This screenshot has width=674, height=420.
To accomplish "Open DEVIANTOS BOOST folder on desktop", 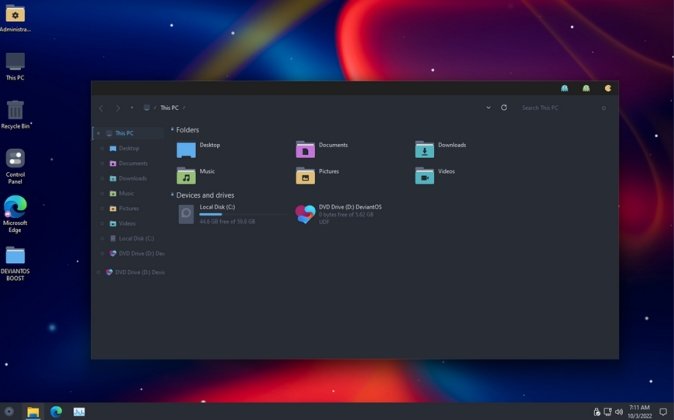I will click(15, 264).
